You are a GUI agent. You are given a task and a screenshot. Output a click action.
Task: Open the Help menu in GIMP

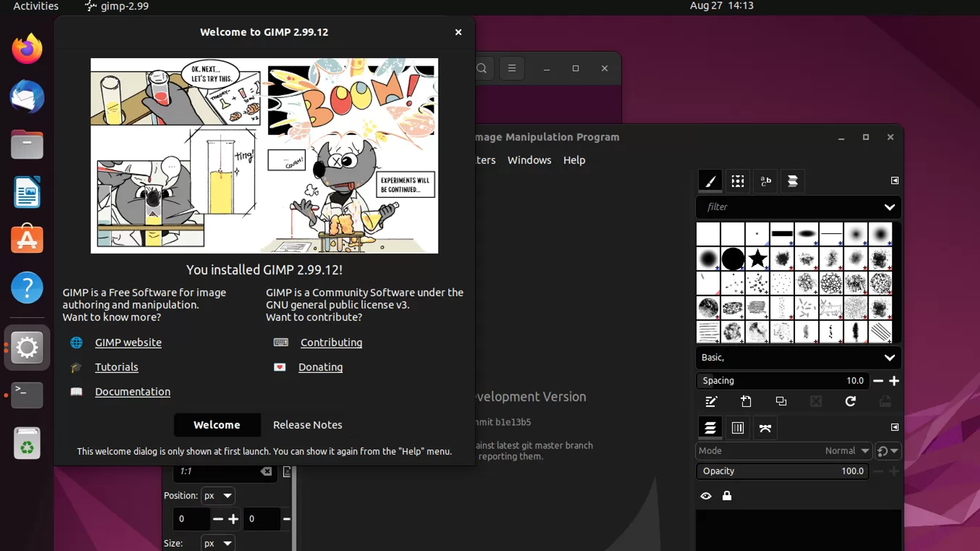point(575,160)
